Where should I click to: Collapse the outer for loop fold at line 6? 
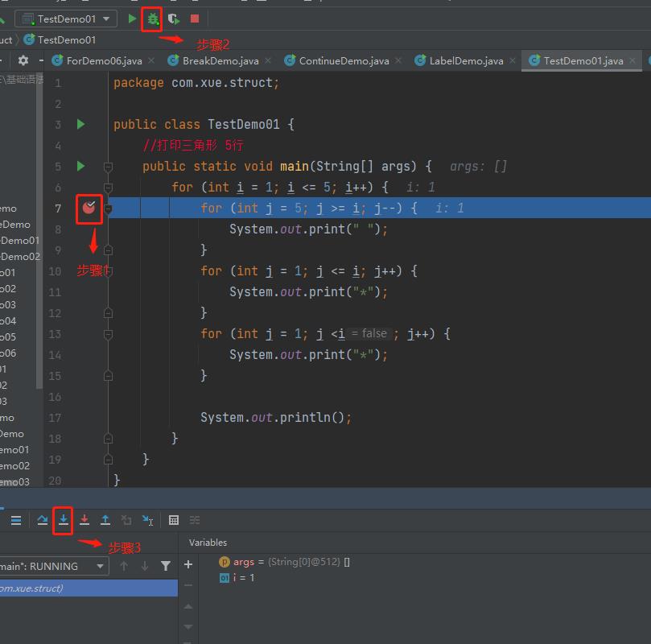coord(108,188)
